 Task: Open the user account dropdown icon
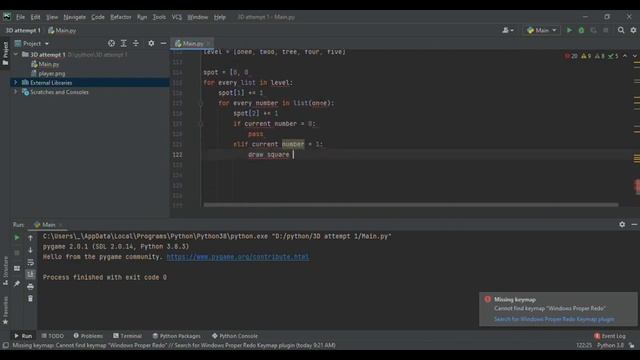(507, 30)
